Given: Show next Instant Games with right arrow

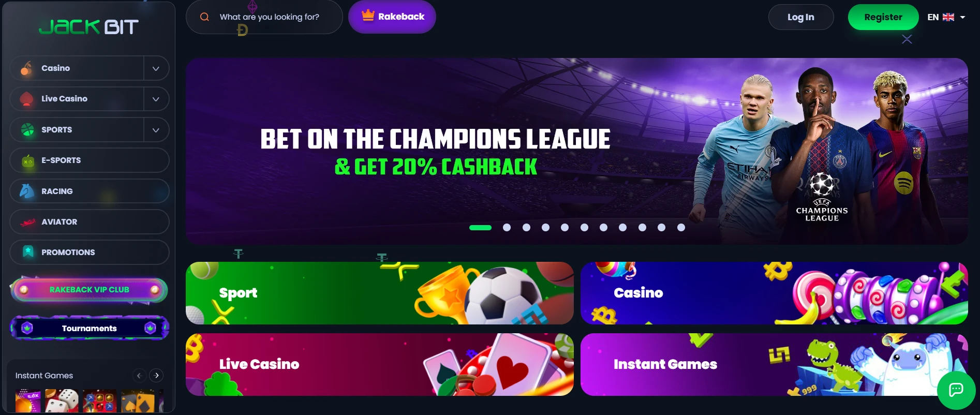Looking at the screenshot, I should (x=156, y=376).
